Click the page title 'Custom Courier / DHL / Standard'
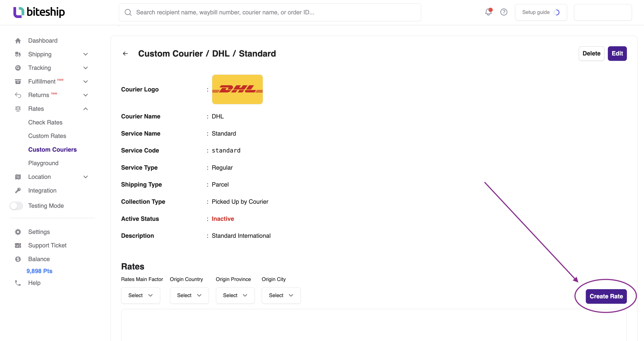 point(207,54)
